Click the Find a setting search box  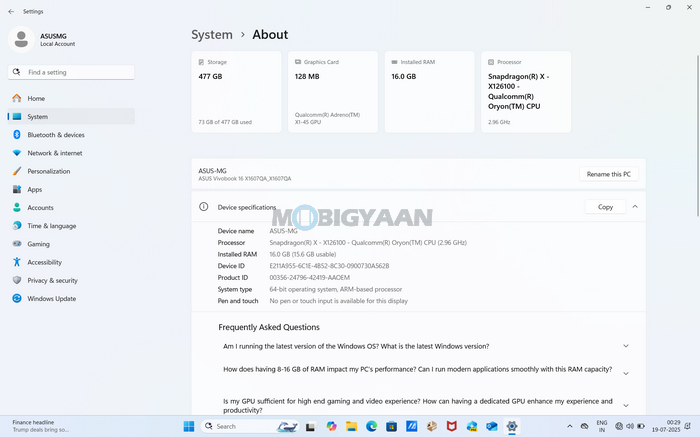coord(71,72)
